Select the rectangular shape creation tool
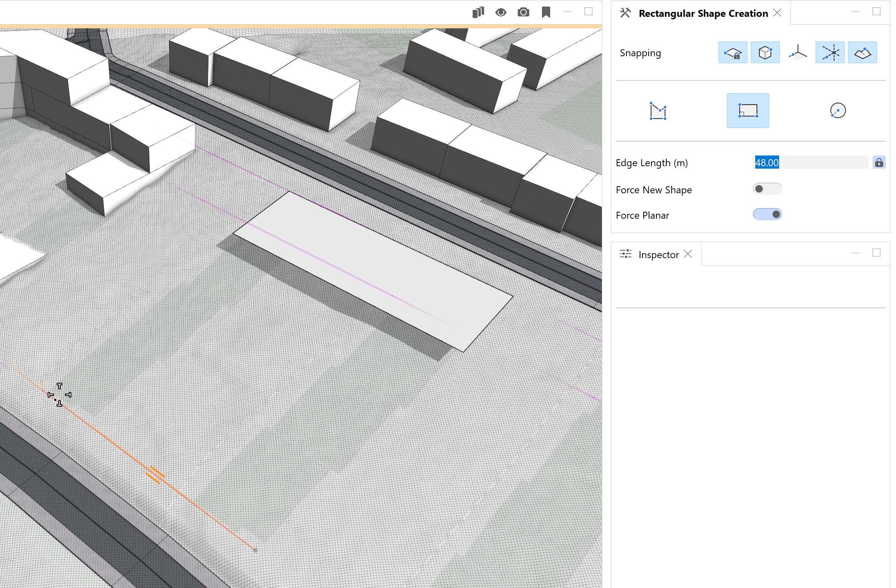Screen dimensions: 896x588 [747, 111]
